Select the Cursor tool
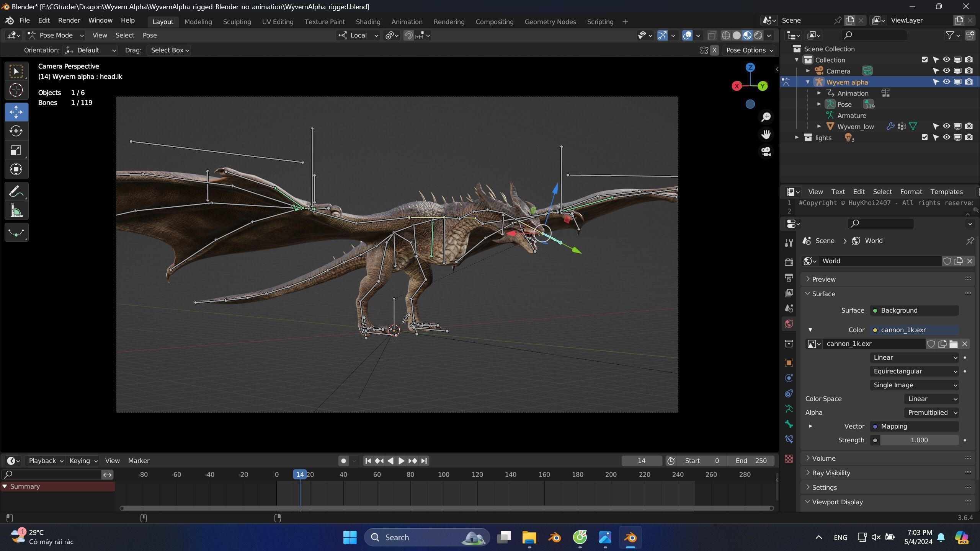 pyautogui.click(x=16, y=90)
